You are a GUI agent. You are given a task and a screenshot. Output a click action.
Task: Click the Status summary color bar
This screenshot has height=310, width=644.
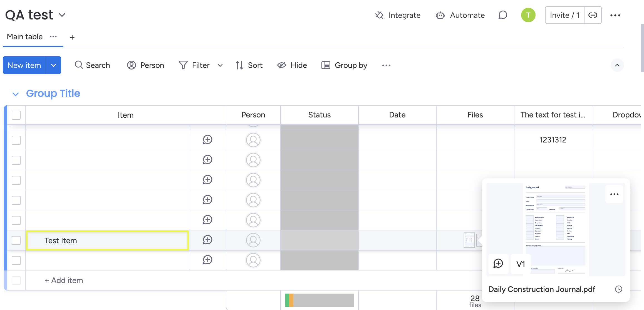(x=319, y=300)
